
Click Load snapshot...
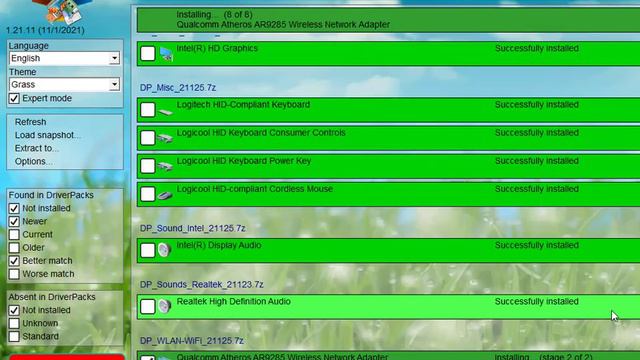pyautogui.click(x=48, y=135)
